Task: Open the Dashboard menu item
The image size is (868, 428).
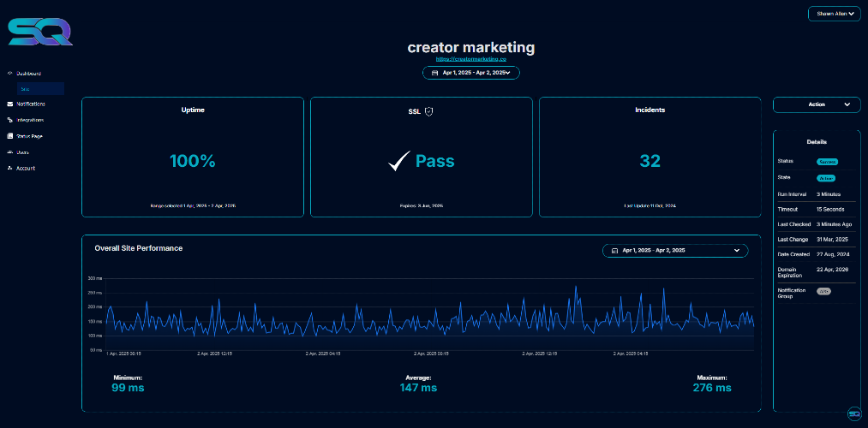Action: [29, 73]
